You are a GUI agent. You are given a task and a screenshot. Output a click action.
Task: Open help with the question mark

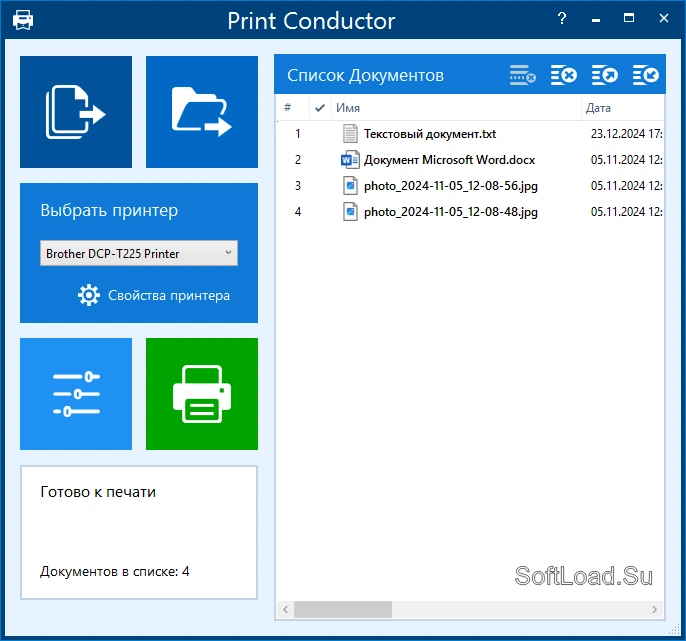point(562,18)
